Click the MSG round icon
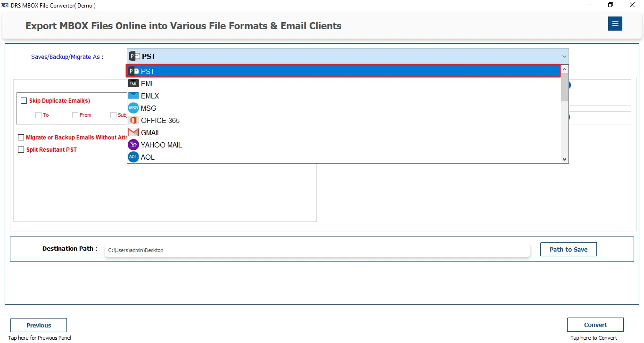This screenshot has width=644, height=343. 133,108
